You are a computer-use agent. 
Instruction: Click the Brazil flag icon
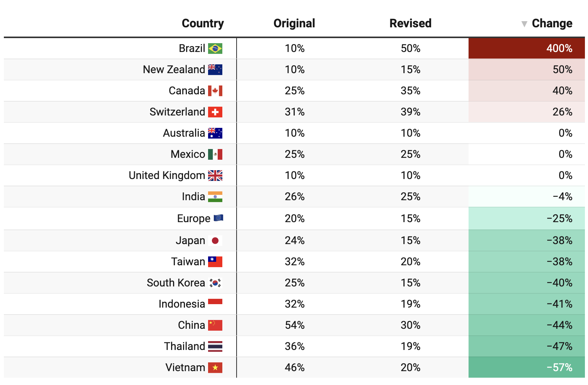pos(215,49)
